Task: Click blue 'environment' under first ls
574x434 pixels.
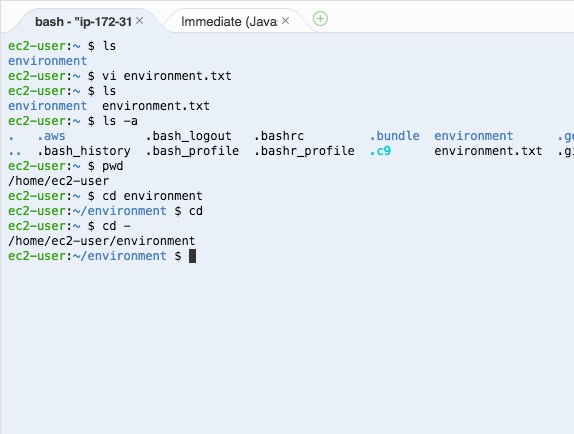Action: [48, 61]
